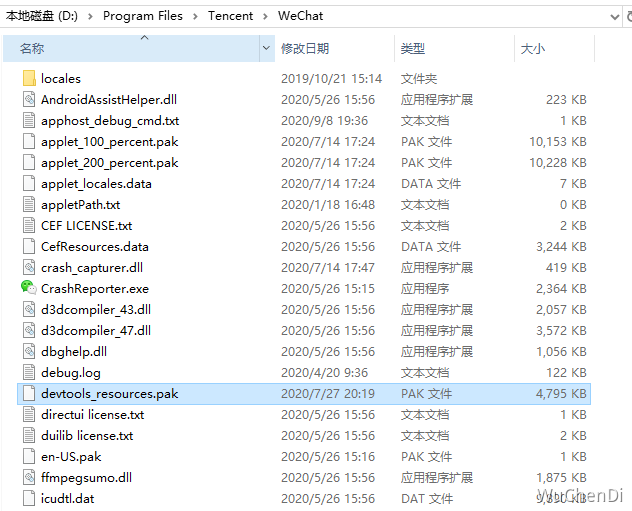
Task: Click the appletPath.txt file icon
Action: (x=29, y=204)
